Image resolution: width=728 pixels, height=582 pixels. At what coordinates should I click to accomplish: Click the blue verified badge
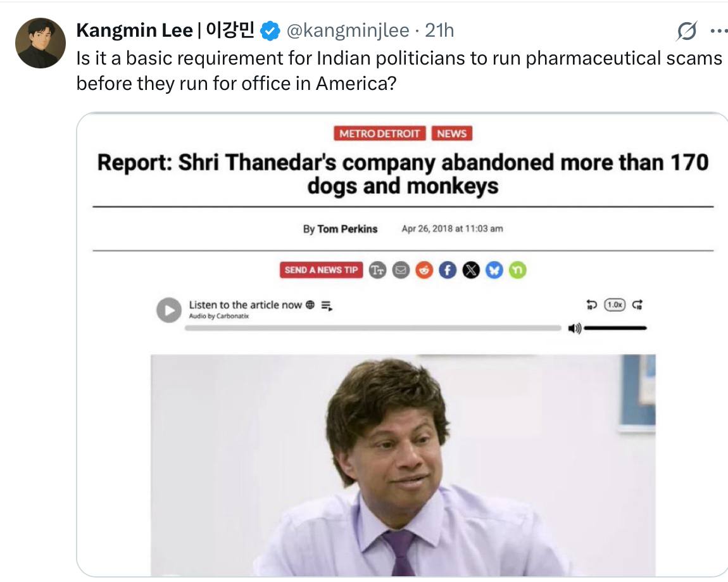point(270,31)
